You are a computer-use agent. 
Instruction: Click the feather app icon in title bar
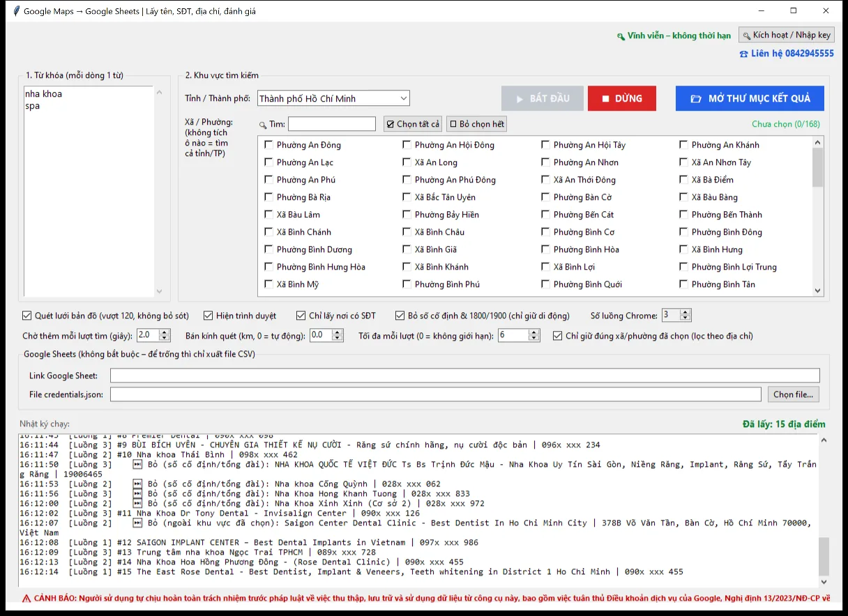[17, 11]
